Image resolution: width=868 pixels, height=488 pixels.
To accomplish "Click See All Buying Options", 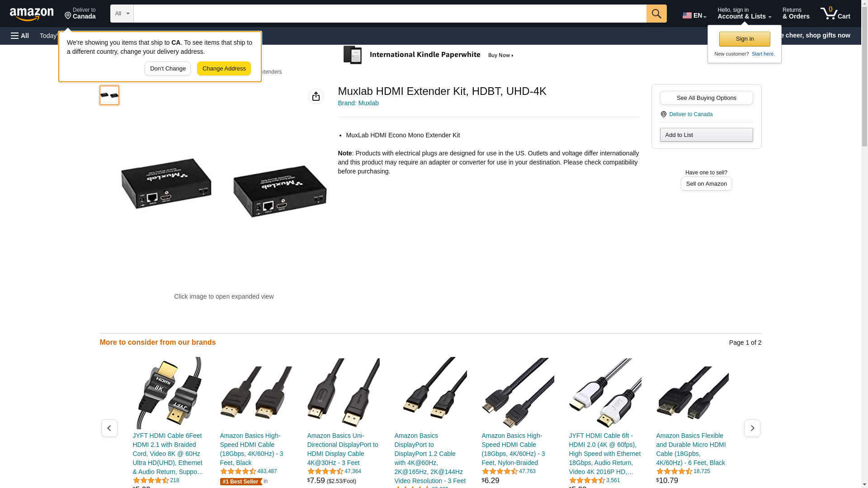I will coord(706,98).
